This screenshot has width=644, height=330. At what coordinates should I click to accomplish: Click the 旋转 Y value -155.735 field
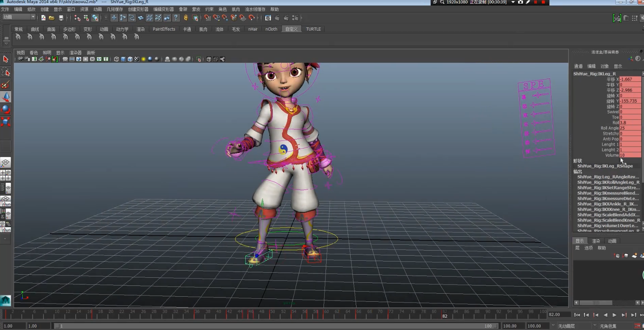(x=630, y=101)
